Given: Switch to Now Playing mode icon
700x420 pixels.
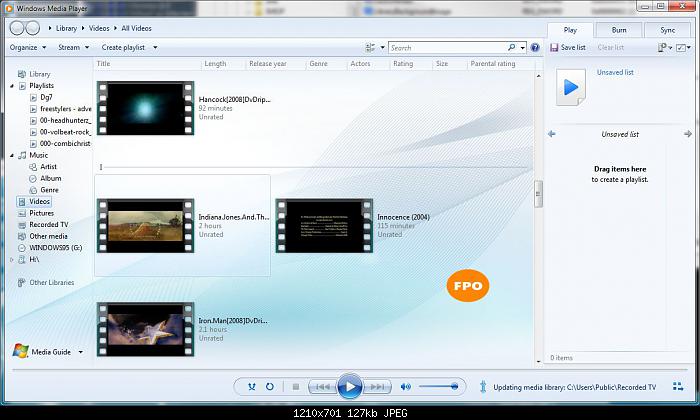Looking at the screenshot, I should click(x=678, y=387).
